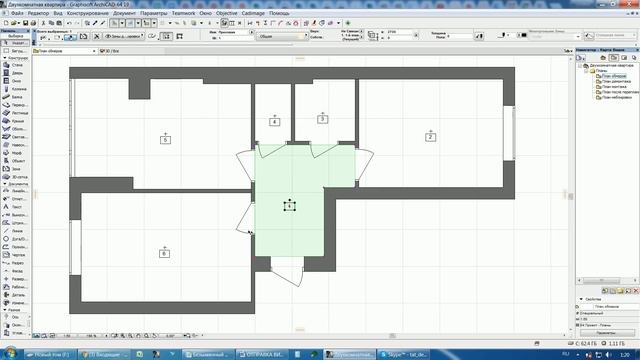Open the Зоны layer dropdown in info box
The image size is (640, 360).
tap(124, 36)
